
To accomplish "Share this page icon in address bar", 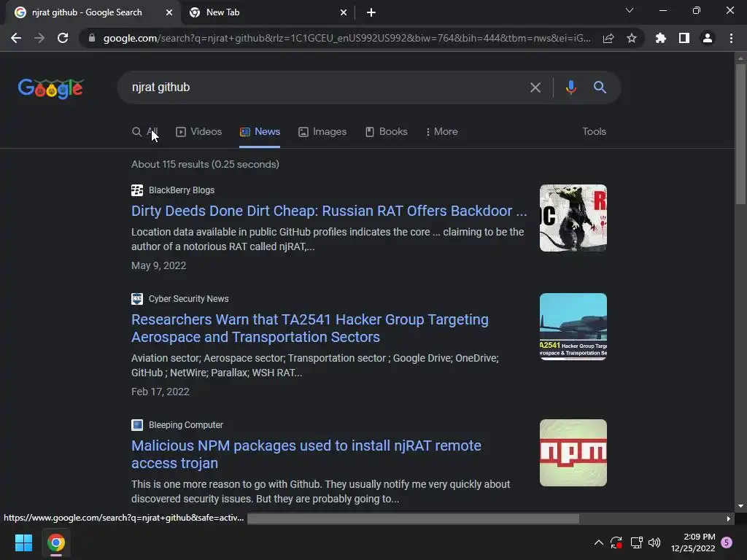I will tap(608, 38).
